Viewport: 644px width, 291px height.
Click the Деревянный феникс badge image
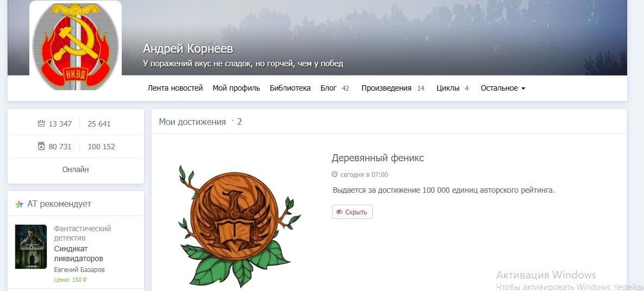pos(239,225)
